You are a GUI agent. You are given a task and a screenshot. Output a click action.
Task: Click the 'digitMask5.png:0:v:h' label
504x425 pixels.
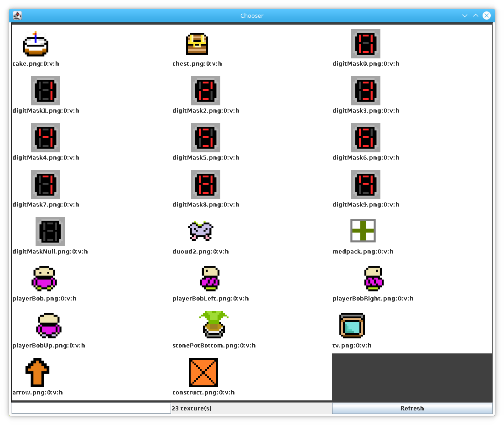tap(206, 157)
